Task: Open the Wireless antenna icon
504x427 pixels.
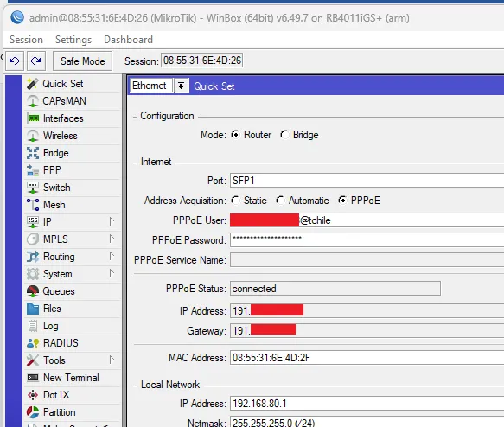Action: [33, 136]
